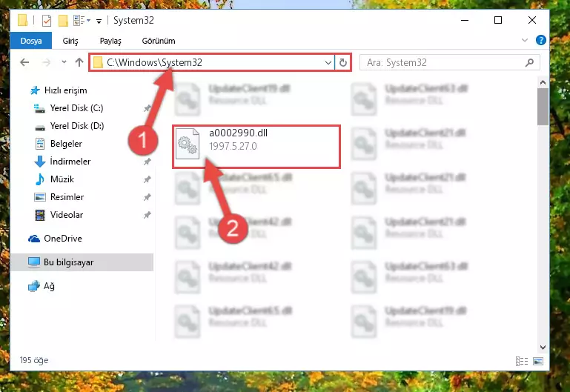This screenshot has height=392, width=570.
Task: Click the Ara: System32 search box
Action: pos(449,62)
